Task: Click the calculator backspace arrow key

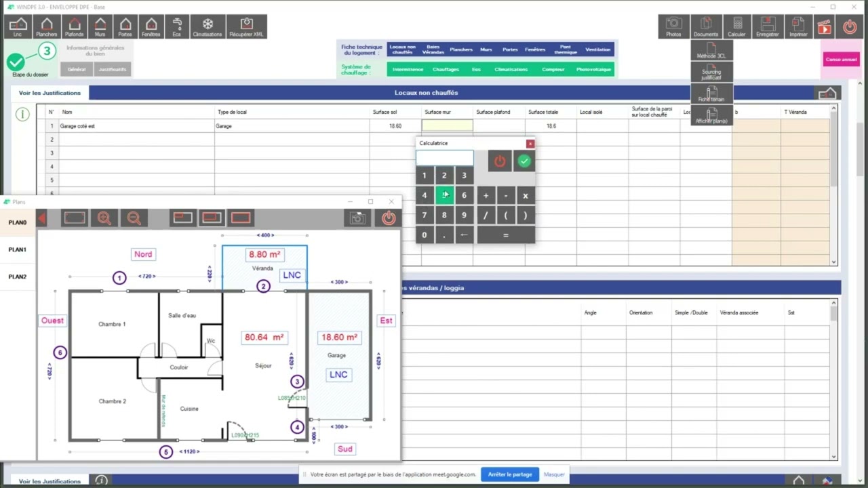Action: tap(464, 235)
